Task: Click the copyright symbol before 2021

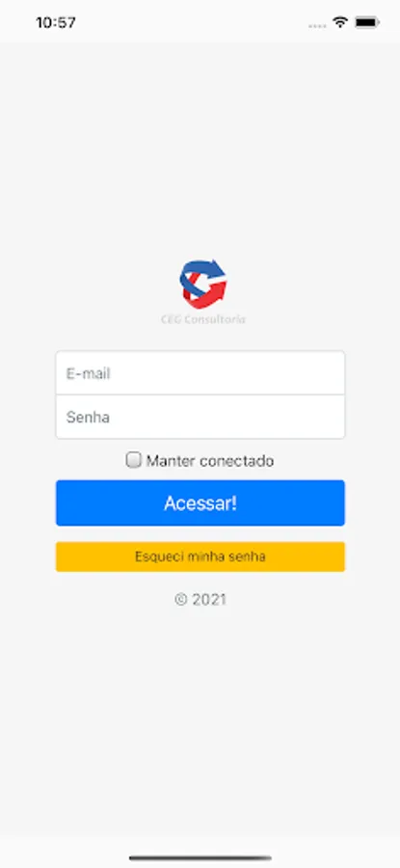Action: coord(181,600)
